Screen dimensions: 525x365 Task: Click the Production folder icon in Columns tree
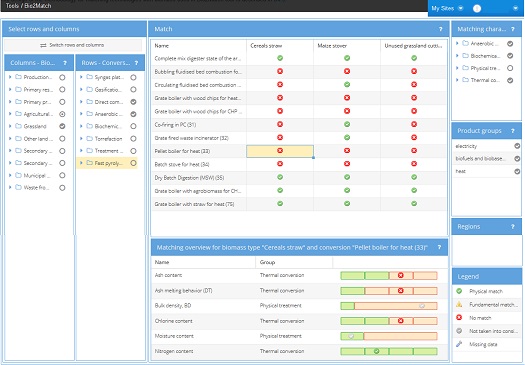pos(18,77)
